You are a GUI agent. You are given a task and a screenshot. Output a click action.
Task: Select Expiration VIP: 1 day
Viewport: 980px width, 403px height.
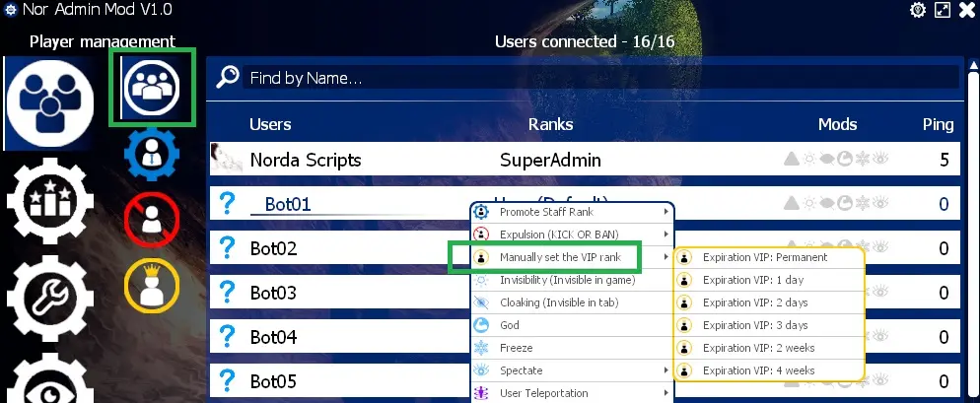tap(769, 280)
